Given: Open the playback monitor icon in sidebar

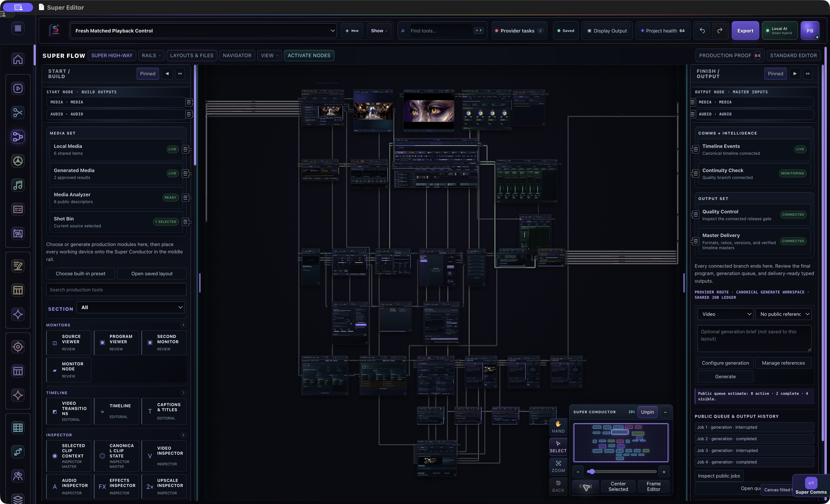Looking at the screenshot, I should [x=18, y=88].
